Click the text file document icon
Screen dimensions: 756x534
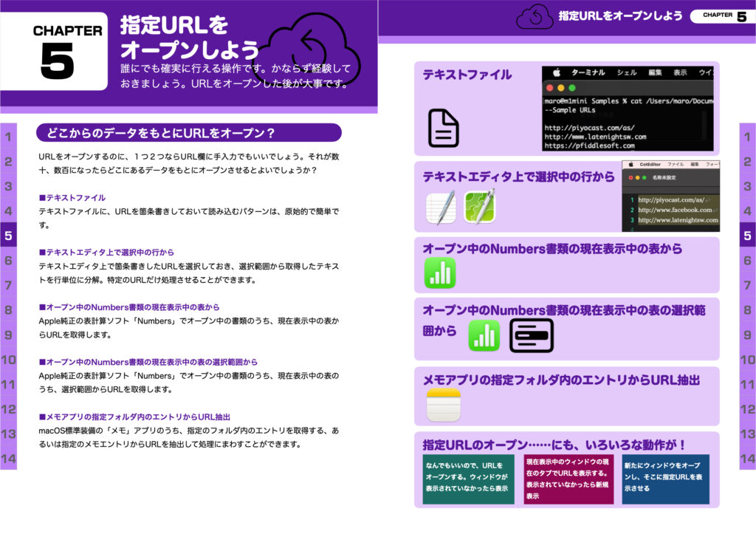point(444,128)
